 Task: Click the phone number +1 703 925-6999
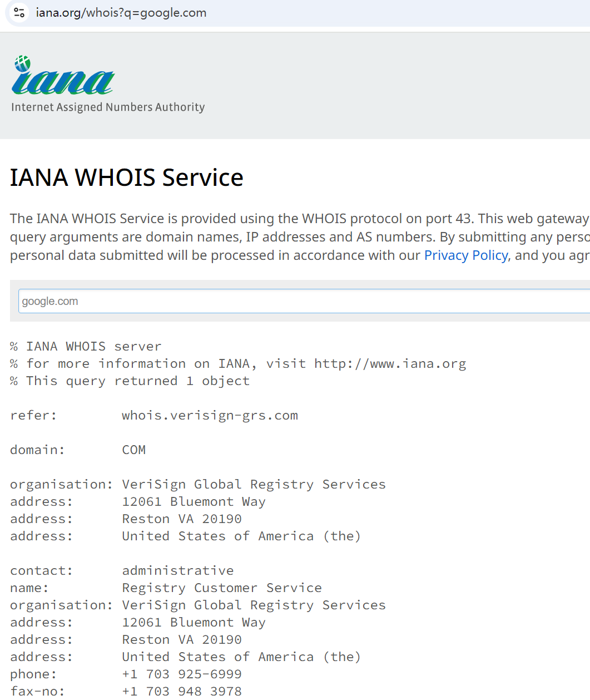click(182, 674)
